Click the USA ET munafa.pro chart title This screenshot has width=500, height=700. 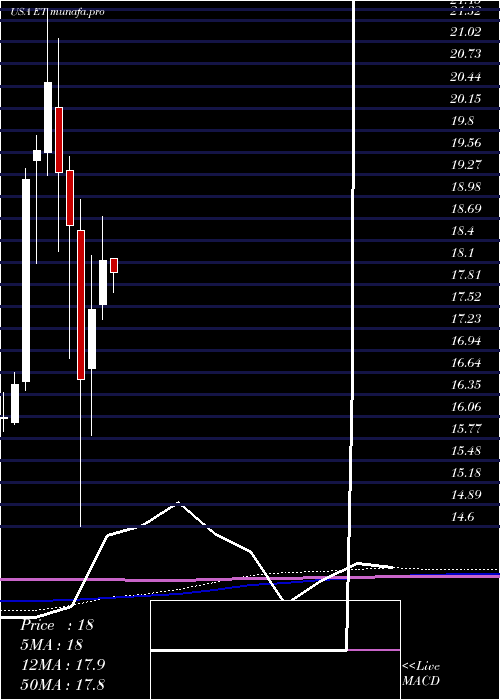pos(58,12)
